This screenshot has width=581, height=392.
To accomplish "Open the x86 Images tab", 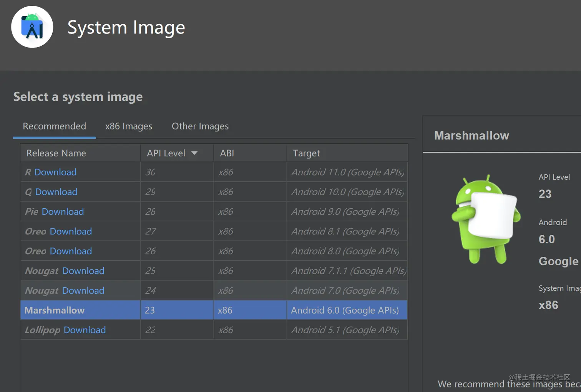I will 129,126.
